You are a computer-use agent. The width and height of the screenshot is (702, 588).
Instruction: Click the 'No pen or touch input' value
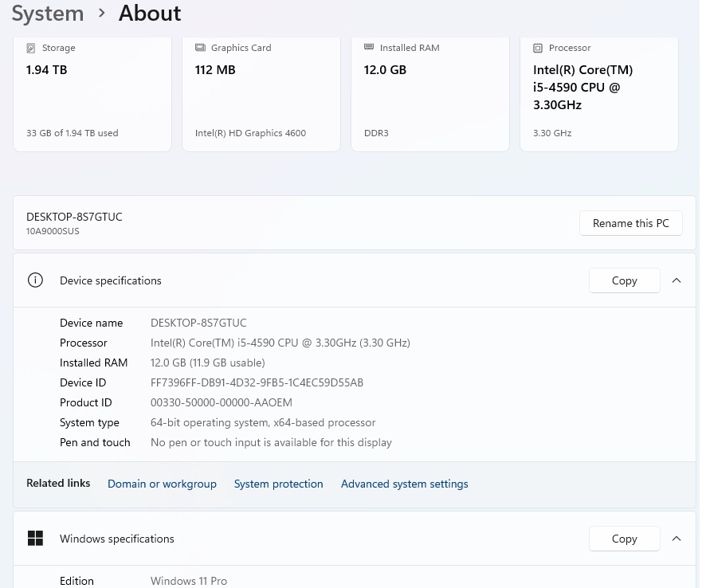[x=271, y=442]
